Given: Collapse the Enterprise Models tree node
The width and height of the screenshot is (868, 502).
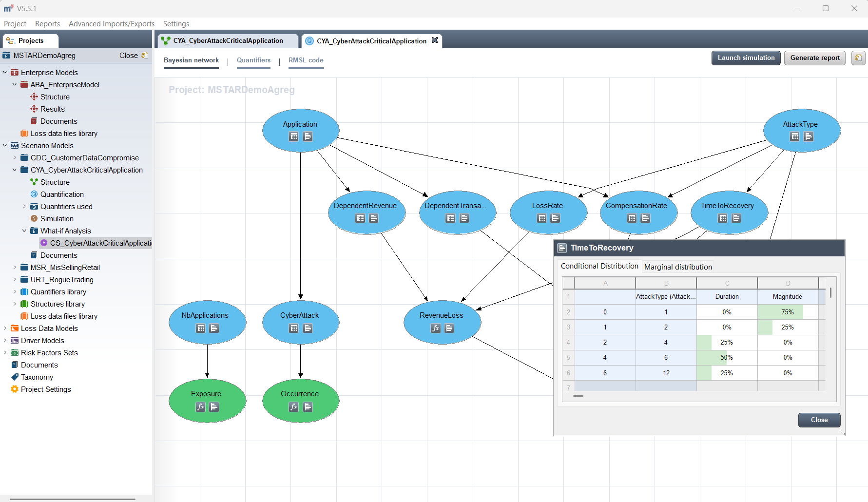Looking at the screenshot, I should pos(5,73).
